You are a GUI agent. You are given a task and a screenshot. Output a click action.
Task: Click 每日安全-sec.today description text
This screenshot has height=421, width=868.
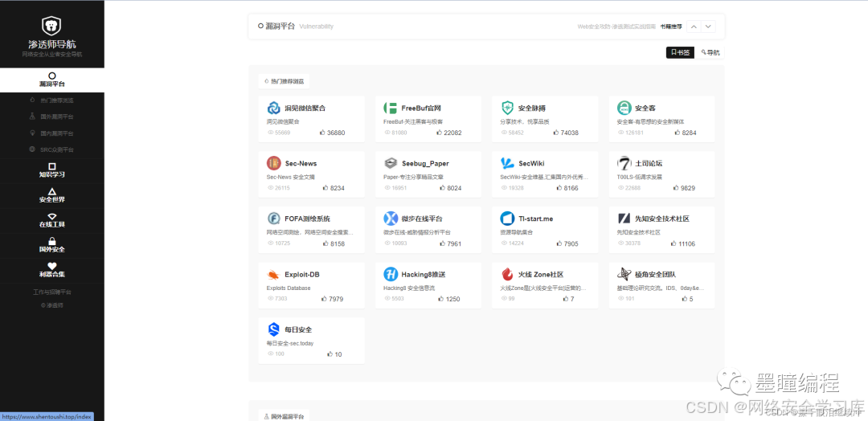tap(290, 344)
